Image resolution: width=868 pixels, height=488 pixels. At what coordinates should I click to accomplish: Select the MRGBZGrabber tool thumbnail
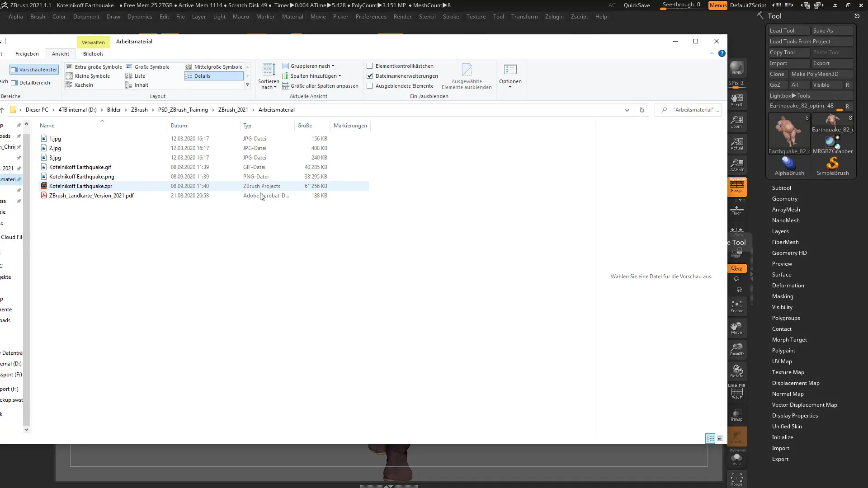coord(832,145)
